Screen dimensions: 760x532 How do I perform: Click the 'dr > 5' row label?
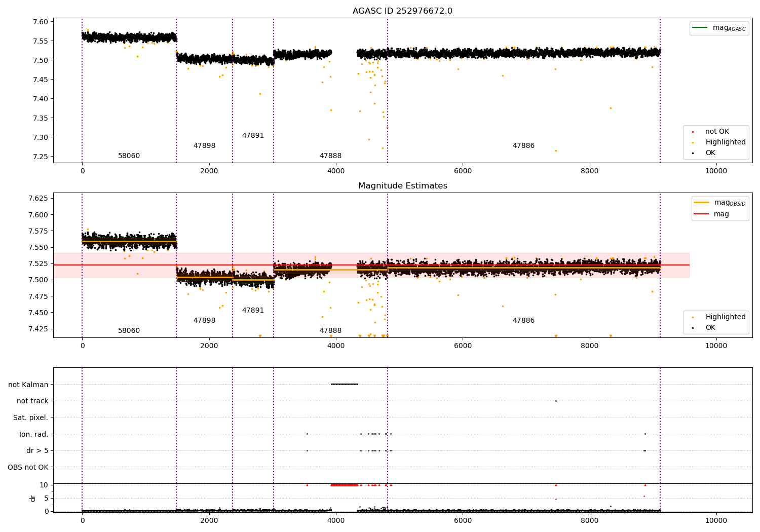coord(37,451)
